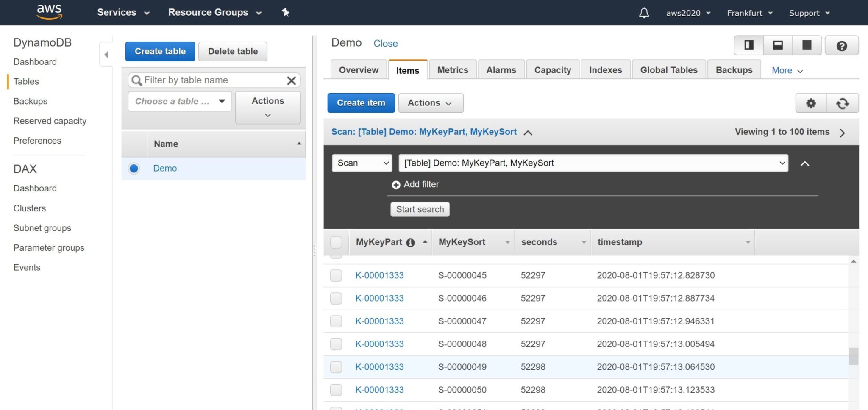Open table settings gear icon
Viewport: 868px width, 410px height.
point(811,103)
